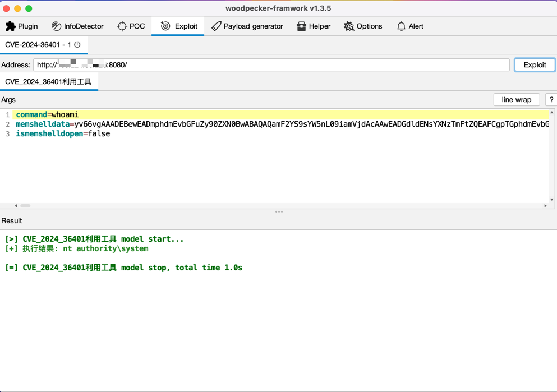Click the Payload generator tag icon
Screen dimensions: 557x392
216,26
